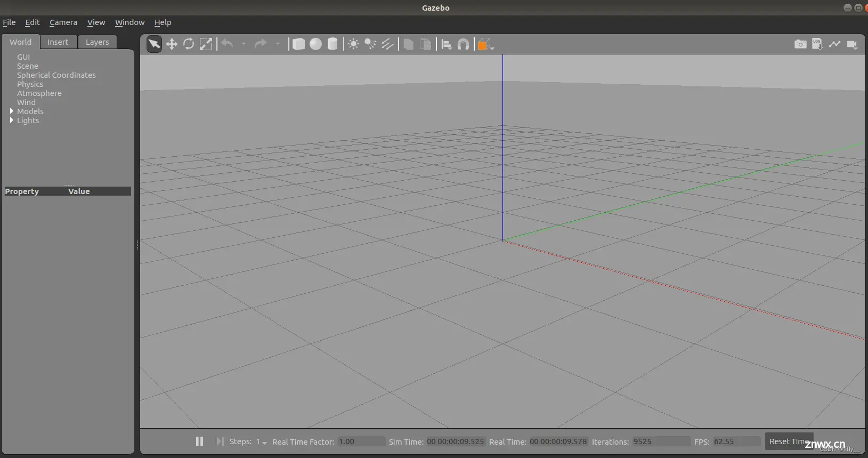The image size is (868, 458).
Task: Select Atmosphere in the world tree
Action: tap(39, 93)
